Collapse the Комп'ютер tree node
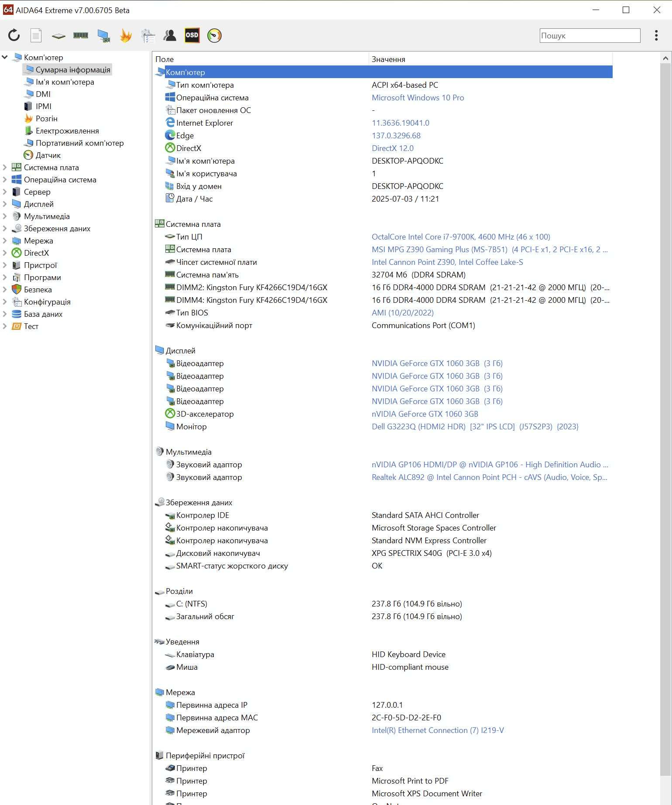The image size is (672, 805). coord(5,57)
